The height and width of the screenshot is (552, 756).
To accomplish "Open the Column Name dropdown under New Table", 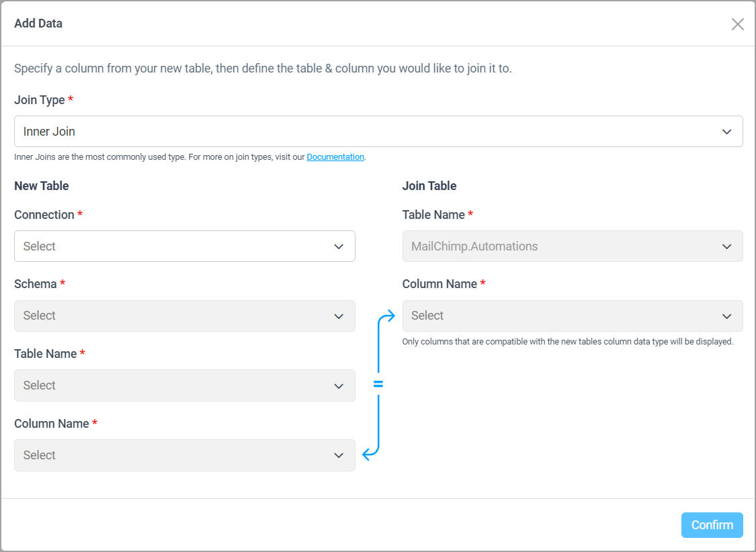I will 185,455.
